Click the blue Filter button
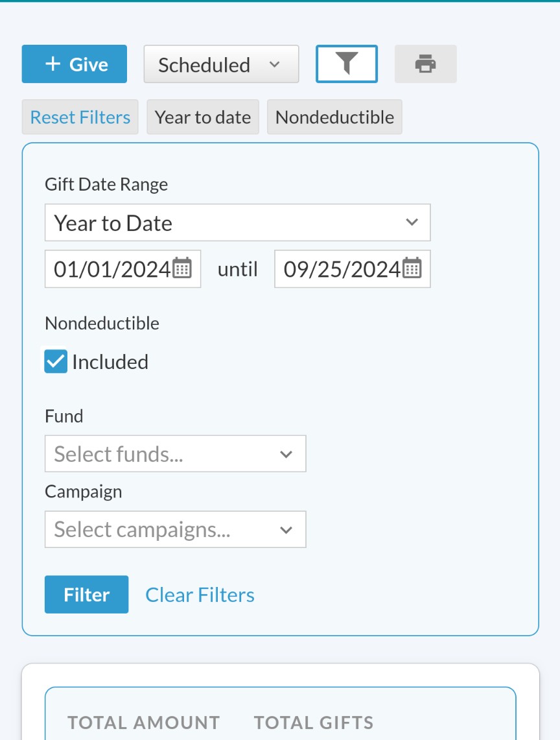 pos(86,594)
